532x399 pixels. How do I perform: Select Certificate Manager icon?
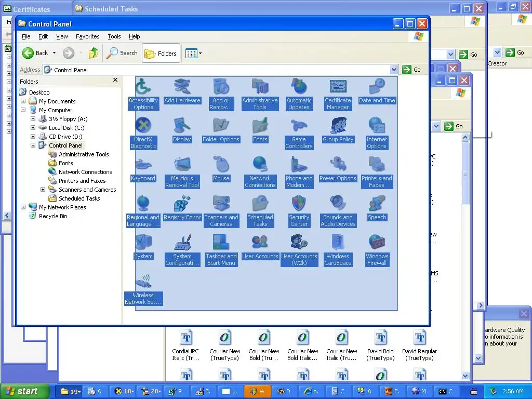(x=338, y=95)
